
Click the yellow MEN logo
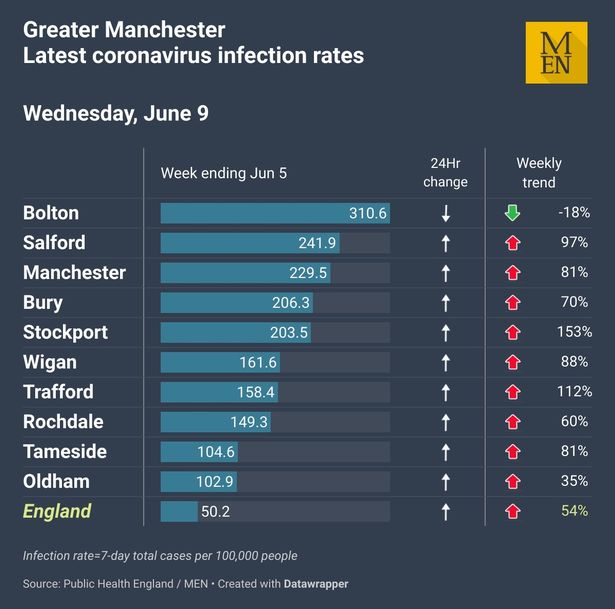(x=556, y=53)
